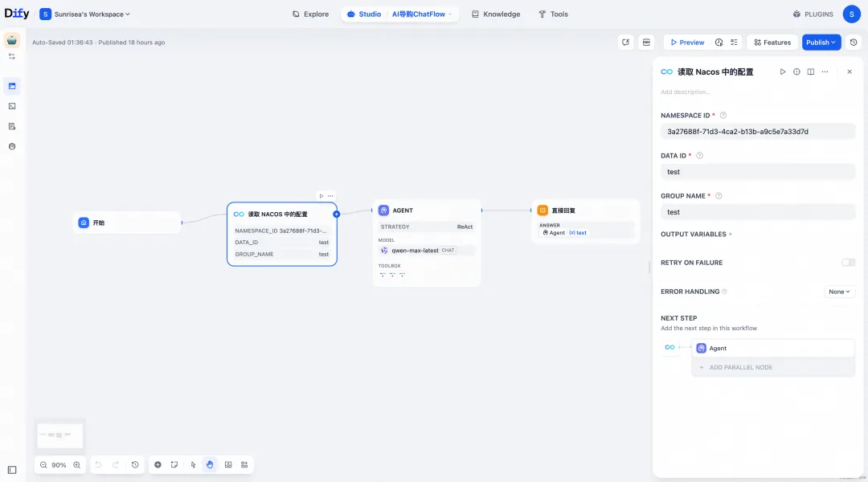Click GROUP NAME help tooltip icon
This screenshot has height=482, width=868.
coord(719,196)
